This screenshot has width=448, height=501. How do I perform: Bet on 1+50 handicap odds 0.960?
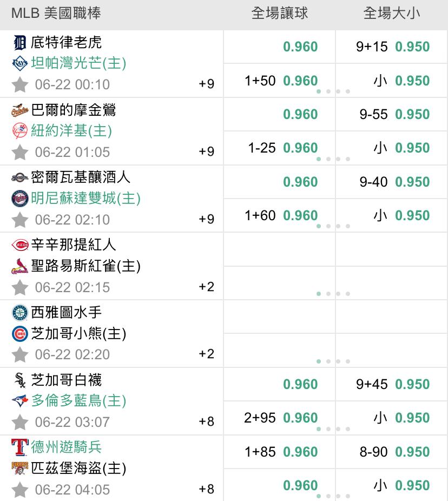pos(280,81)
